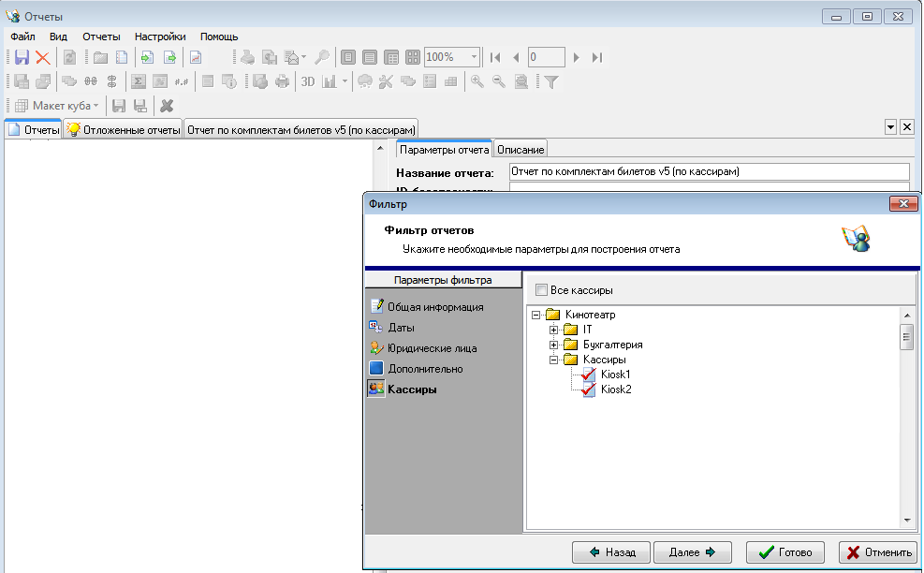Open the 'Макет куба' dropdown
924x573 pixels.
click(x=96, y=105)
